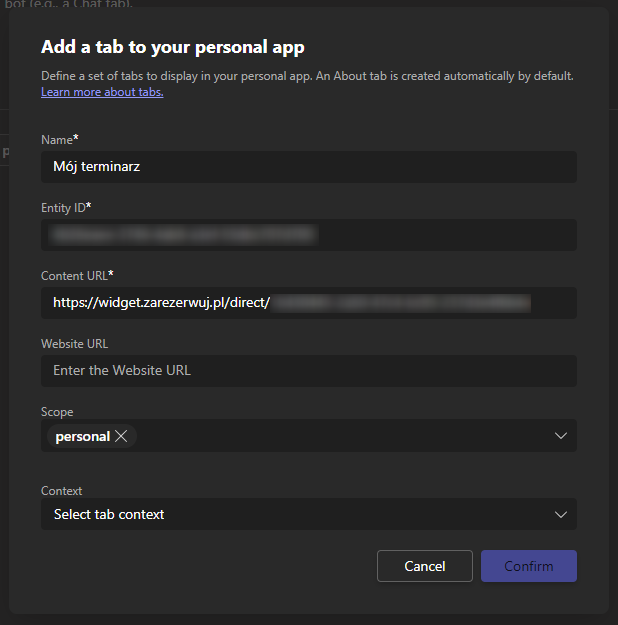Click the "Name" field label
Screen dimensions: 618x625
pos(57,140)
